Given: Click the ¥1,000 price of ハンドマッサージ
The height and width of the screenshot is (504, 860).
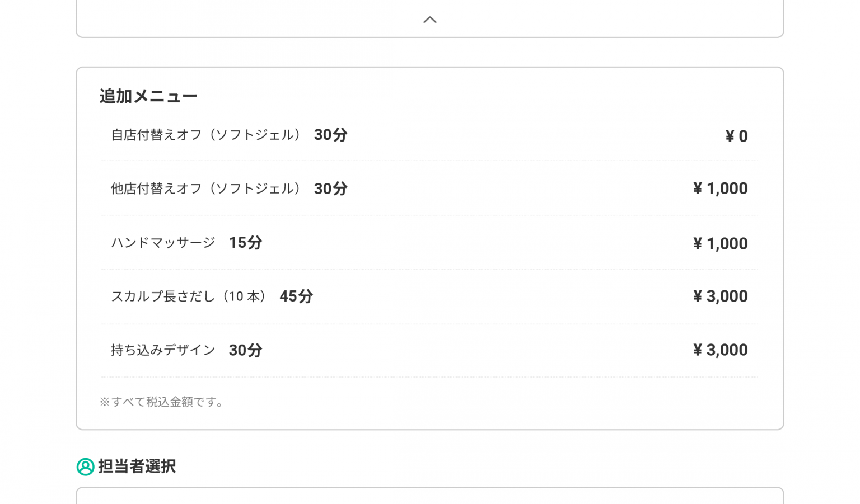Looking at the screenshot, I should (720, 243).
